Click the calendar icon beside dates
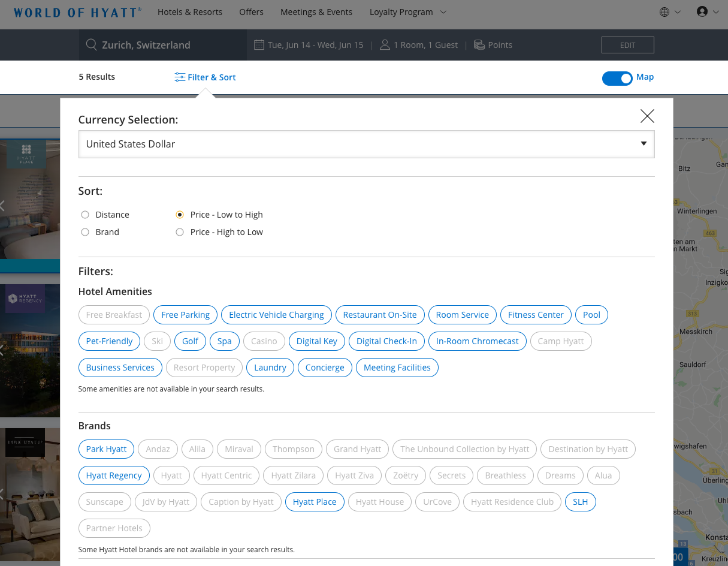The height and width of the screenshot is (566, 728). tap(259, 45)
